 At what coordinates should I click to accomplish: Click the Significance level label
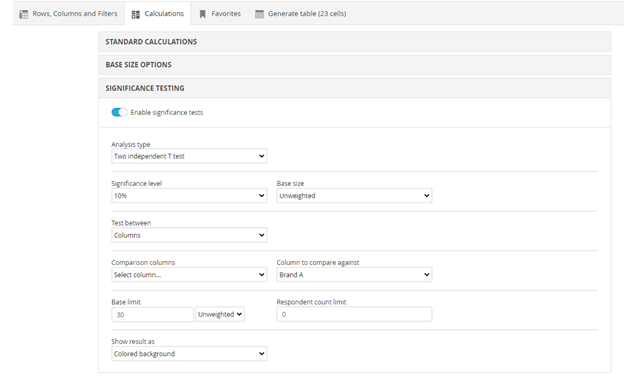(136, 183)
